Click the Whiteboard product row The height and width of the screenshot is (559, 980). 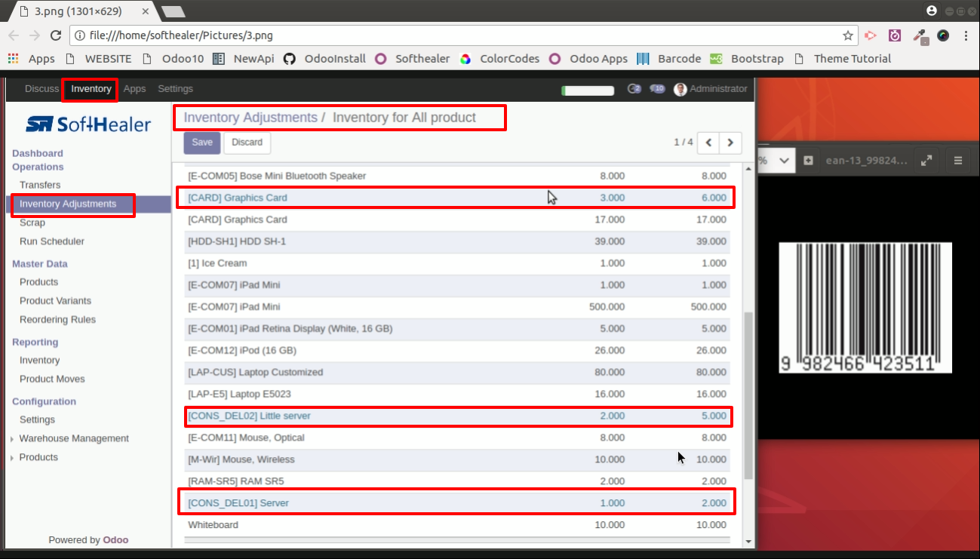click(x=457, y=524)
